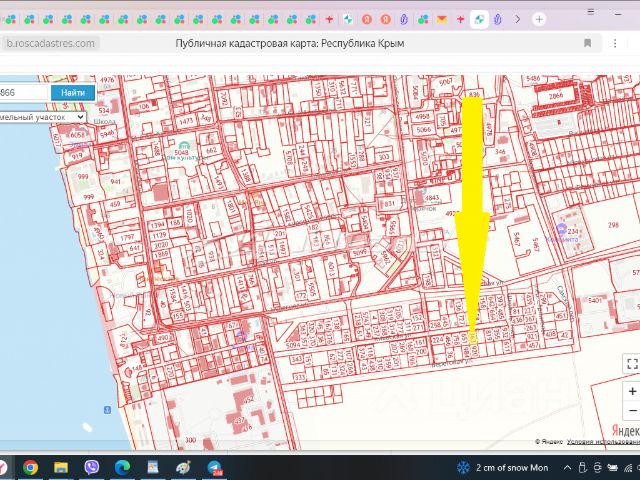640x480 pixels.
Task: Bookmark this page using the bookmark icon
Action: click(587, 43)
